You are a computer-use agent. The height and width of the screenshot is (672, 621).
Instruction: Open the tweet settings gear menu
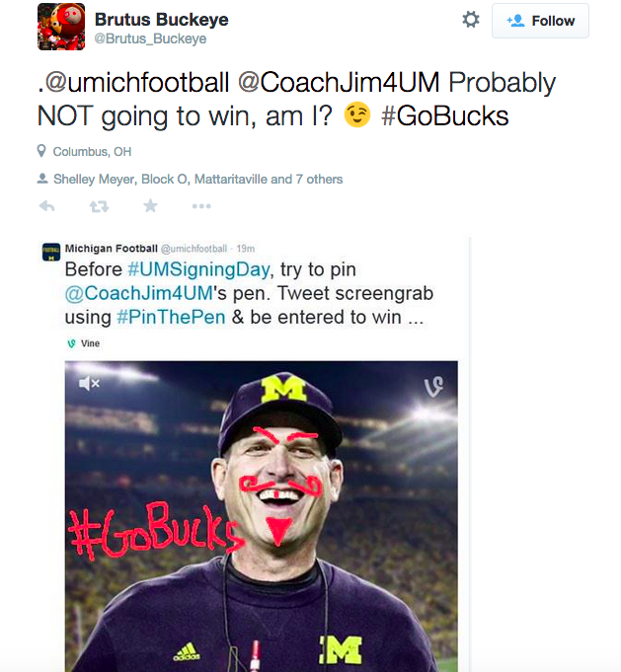[471, 20]
